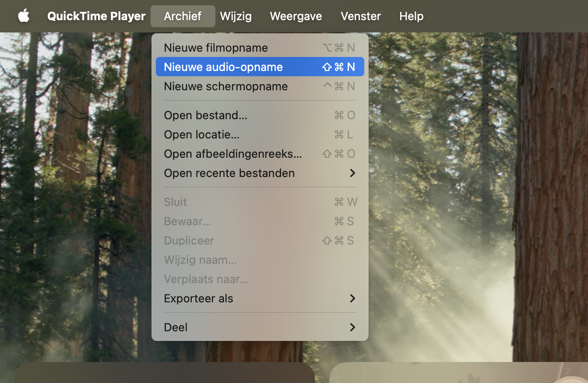Choose Open bestand…
The width and height of the screenshot is (588, 383).
[x=260, y=115]
